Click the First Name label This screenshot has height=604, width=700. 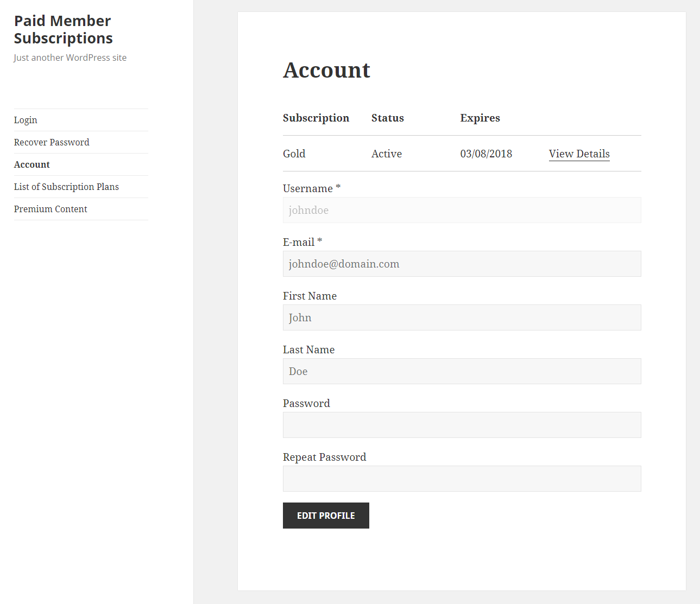[x=310, y=296]
